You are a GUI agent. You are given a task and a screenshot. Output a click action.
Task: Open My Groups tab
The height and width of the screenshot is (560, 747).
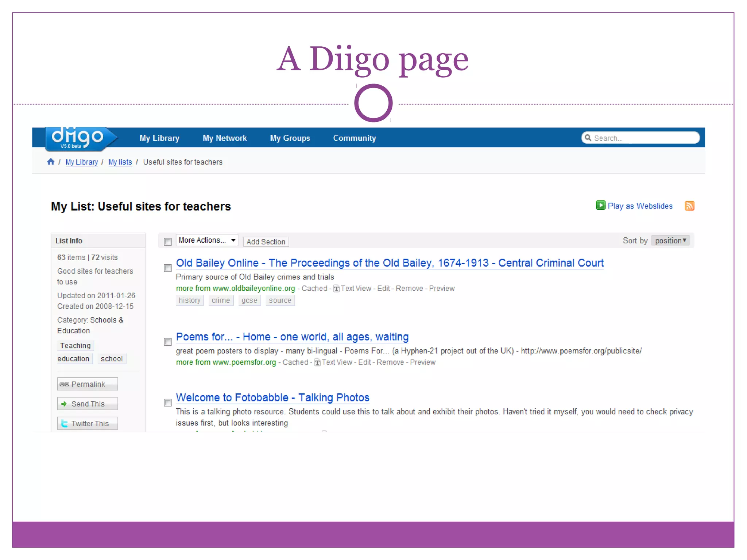click(x=290, y=138)
